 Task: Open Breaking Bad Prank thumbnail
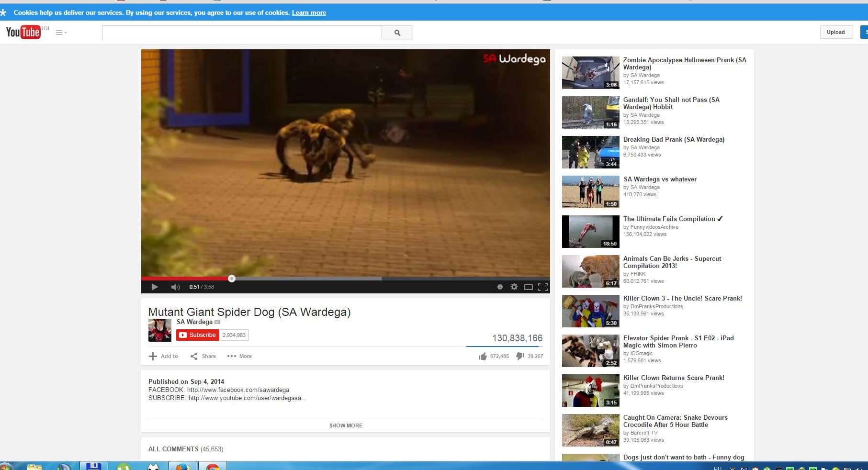591,152
